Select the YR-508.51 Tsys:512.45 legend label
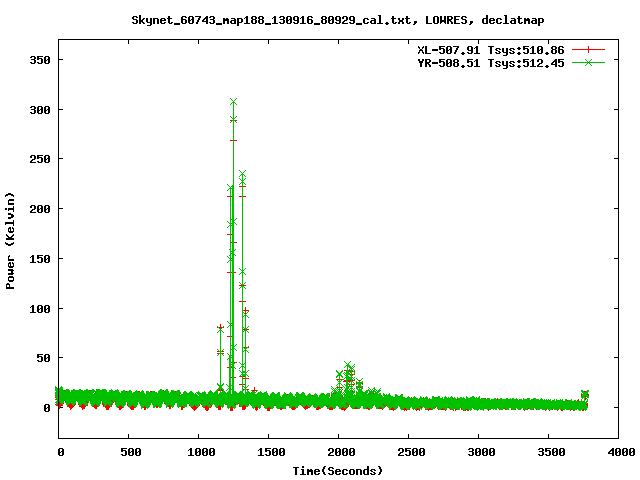This screenshot has width=640, height=480. [x=491, y=63]
